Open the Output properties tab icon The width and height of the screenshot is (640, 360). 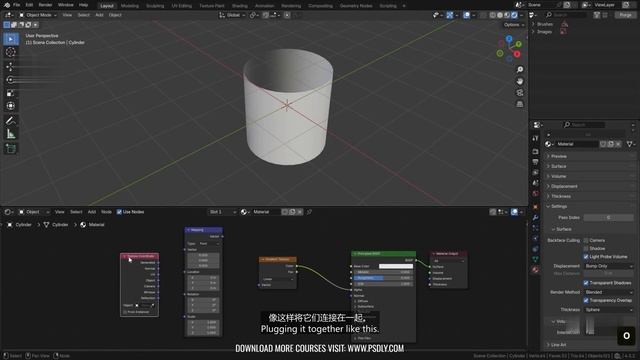pyautogui.click(x=536, y=162)
